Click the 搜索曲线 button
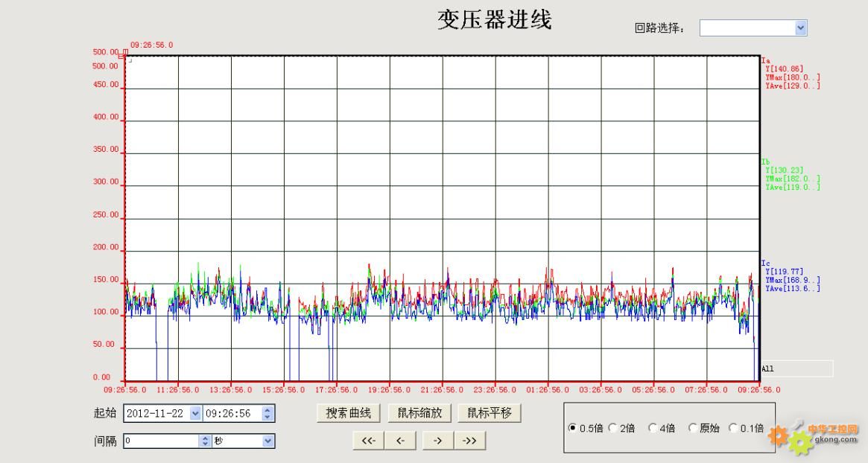 click(349, 413)
